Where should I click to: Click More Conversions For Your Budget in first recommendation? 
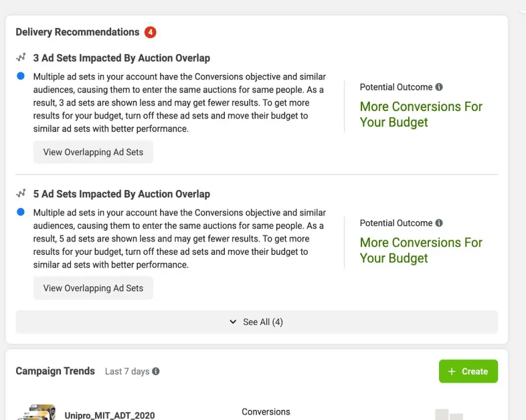[x=421, y=114]
